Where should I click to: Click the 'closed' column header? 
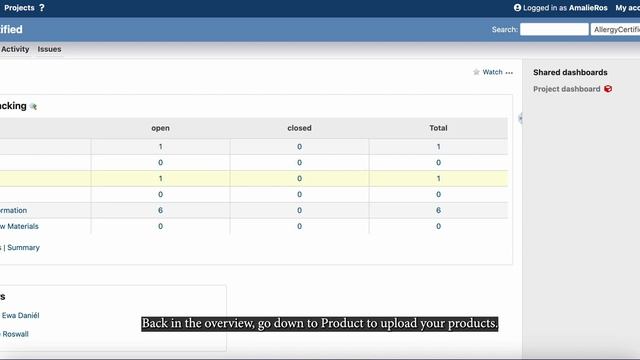pos(299,128)
